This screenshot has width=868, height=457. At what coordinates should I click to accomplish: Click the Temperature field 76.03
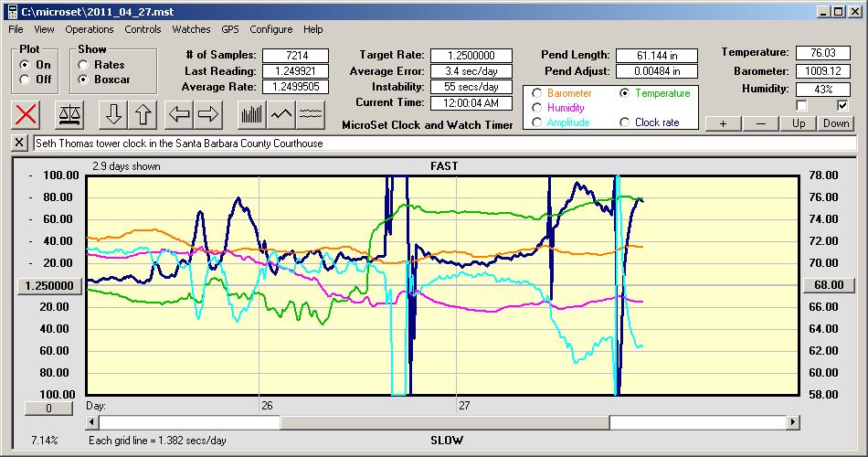(822, 53)
